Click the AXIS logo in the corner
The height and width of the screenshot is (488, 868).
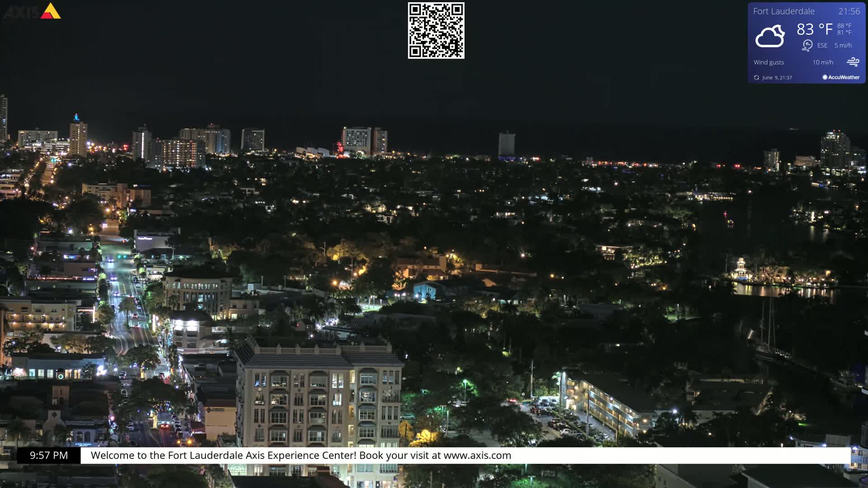pyautogui.click(x=32, y=11)
